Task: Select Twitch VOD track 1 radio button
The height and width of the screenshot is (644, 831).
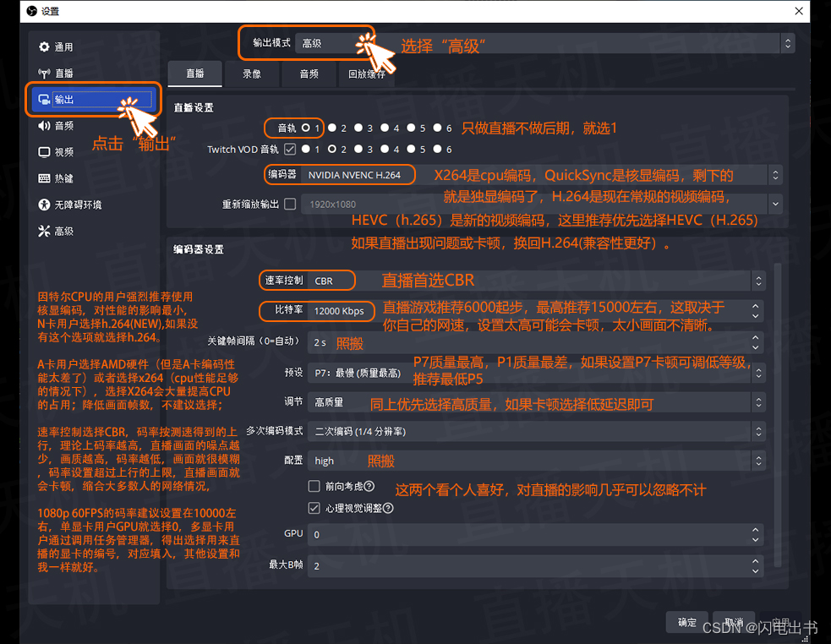Action: [306, 150]
